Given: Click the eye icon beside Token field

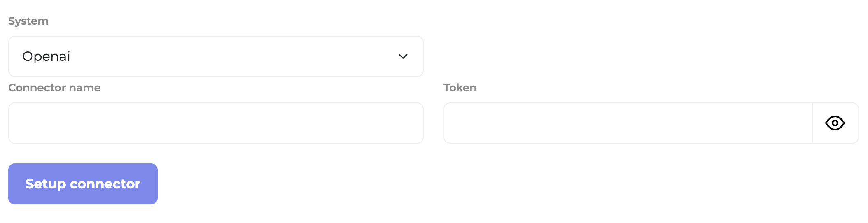Looking at the screenshot, I should point(835,123).
